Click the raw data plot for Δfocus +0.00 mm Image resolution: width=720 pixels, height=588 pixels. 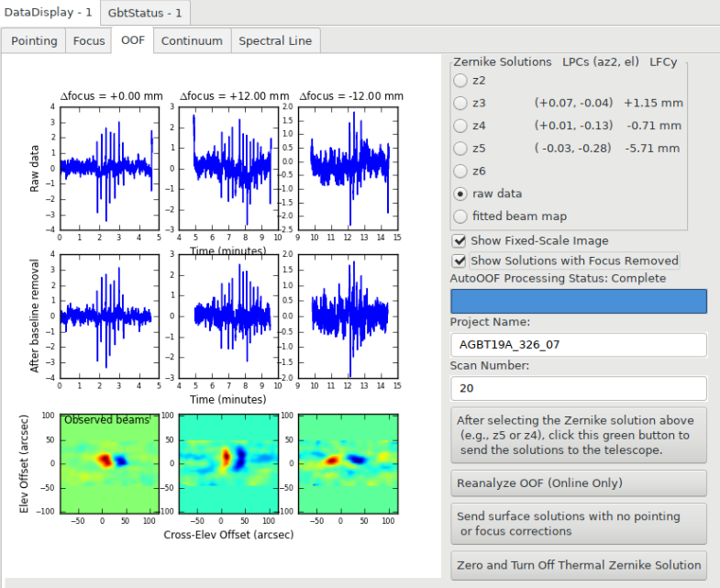point(110,169)
